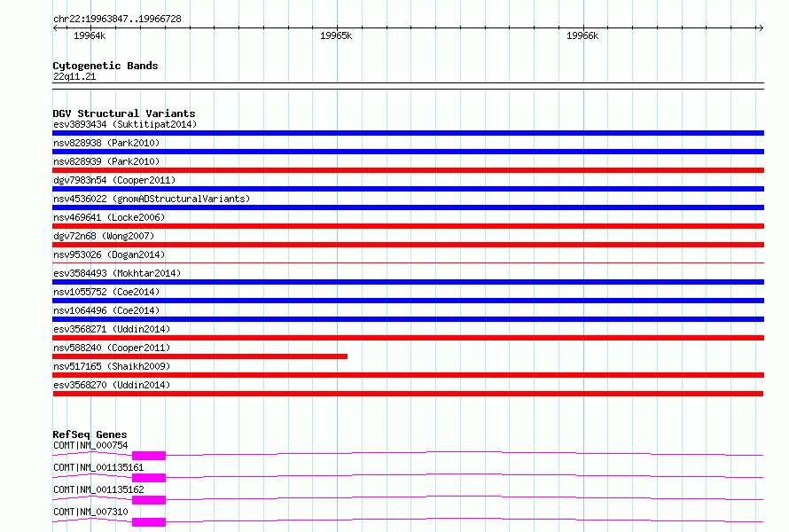Click esv3568271 (Uddin2014) label
This screenshot has width=789, height=532.
[112, 329]
